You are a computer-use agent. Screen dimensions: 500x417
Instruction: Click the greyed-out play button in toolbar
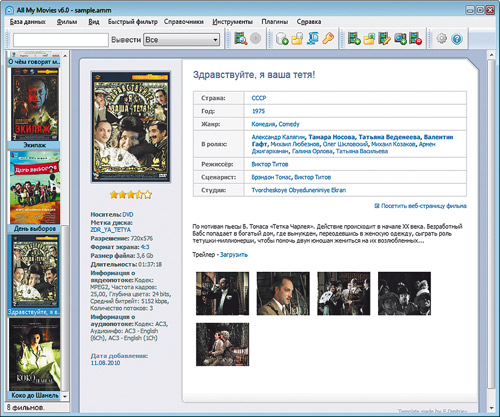tap(256, 39)
